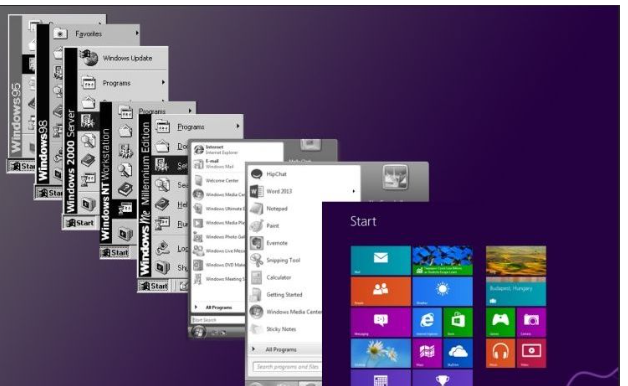Click the Vista Start orb
Viewport: 628px width, 386px height.
198,332
